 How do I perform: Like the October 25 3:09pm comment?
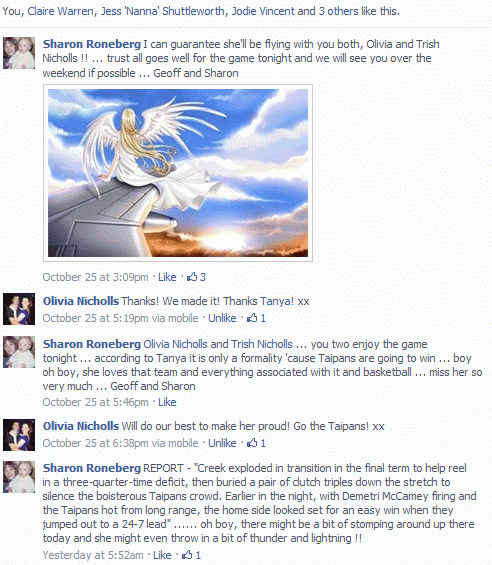click(x=167, y=277)
